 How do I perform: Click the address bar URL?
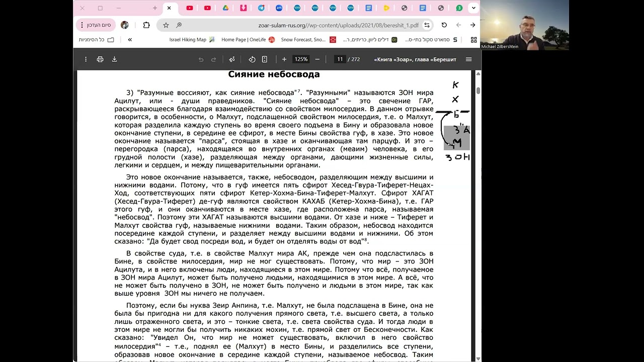pos(338,25)
